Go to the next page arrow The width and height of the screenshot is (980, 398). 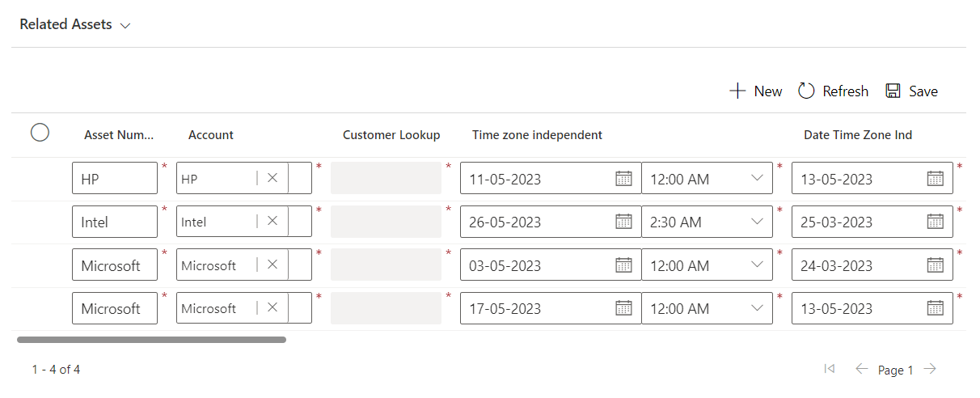click(930, 369)
